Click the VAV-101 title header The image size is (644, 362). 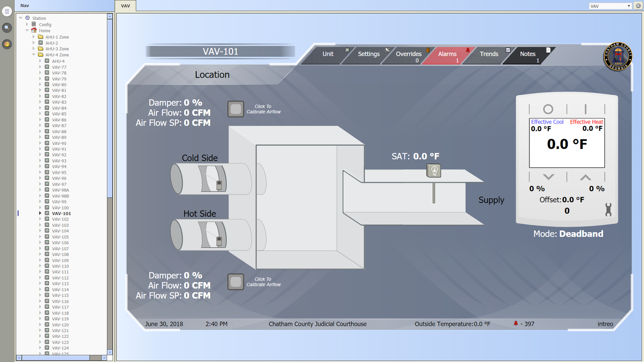point(220,52)
